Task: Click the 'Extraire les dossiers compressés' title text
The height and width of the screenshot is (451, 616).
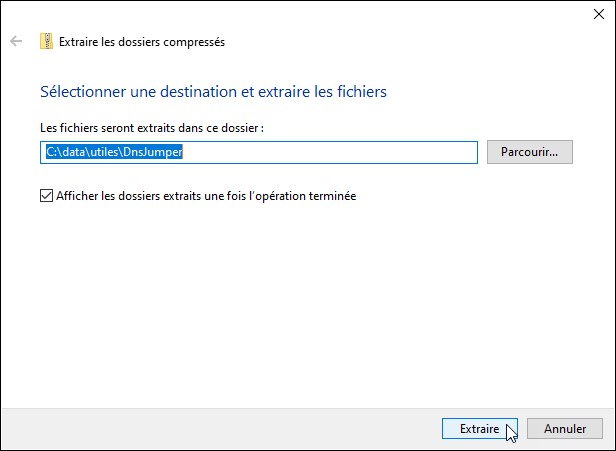Action: [142, 42]
